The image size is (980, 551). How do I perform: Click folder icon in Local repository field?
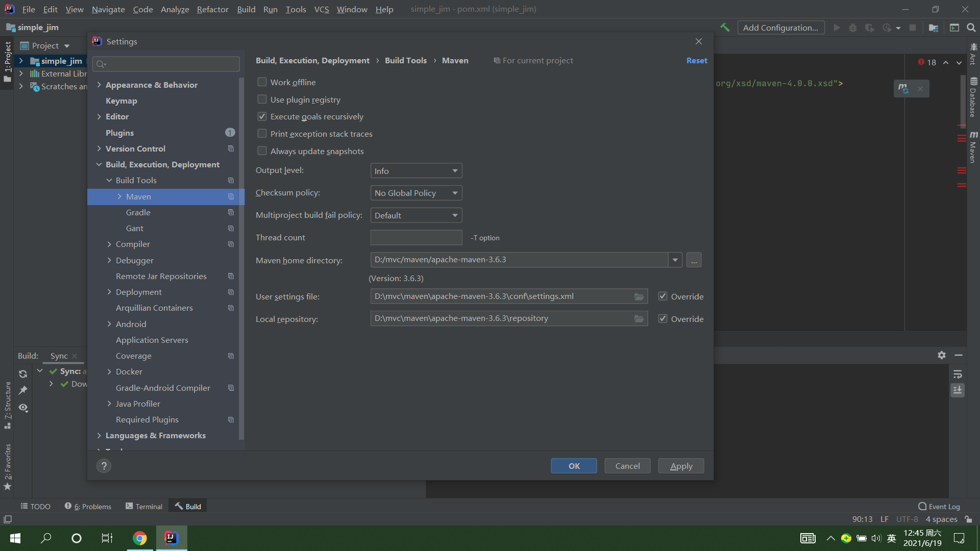click(x=639, y=319)
